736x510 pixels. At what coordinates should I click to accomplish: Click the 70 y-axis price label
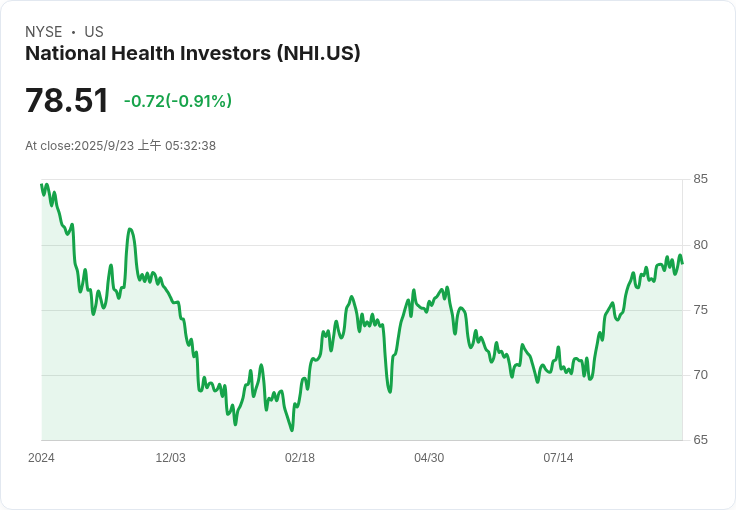[700, 375]
